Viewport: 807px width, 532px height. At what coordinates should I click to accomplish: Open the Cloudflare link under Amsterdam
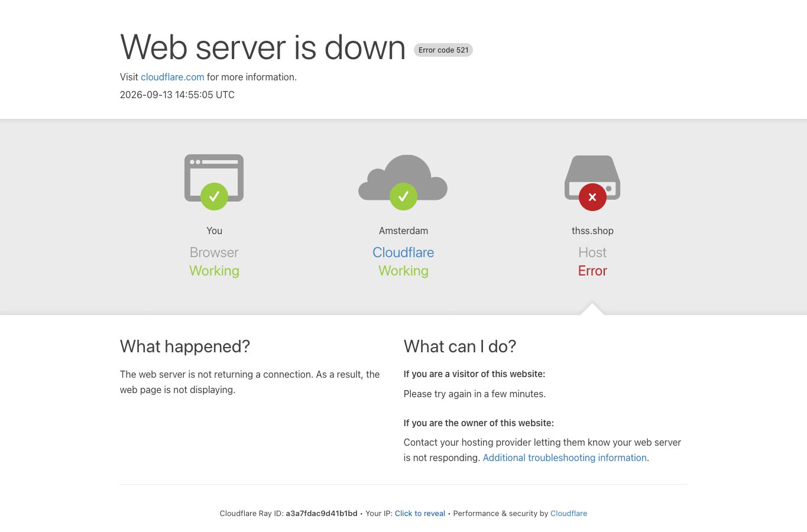[403, 252]
